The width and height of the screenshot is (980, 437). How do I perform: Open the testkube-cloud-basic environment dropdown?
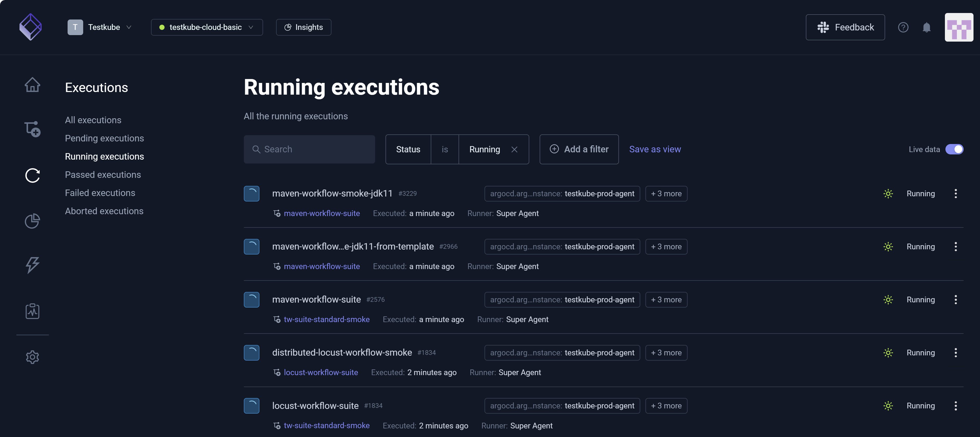(x=207, y=27)
